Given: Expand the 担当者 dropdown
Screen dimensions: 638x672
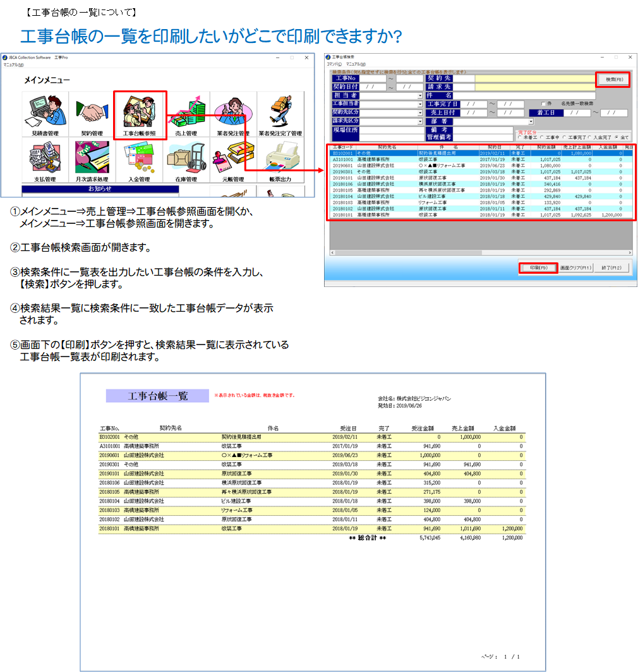Looking at the screenshot, I should pos(420,96).
